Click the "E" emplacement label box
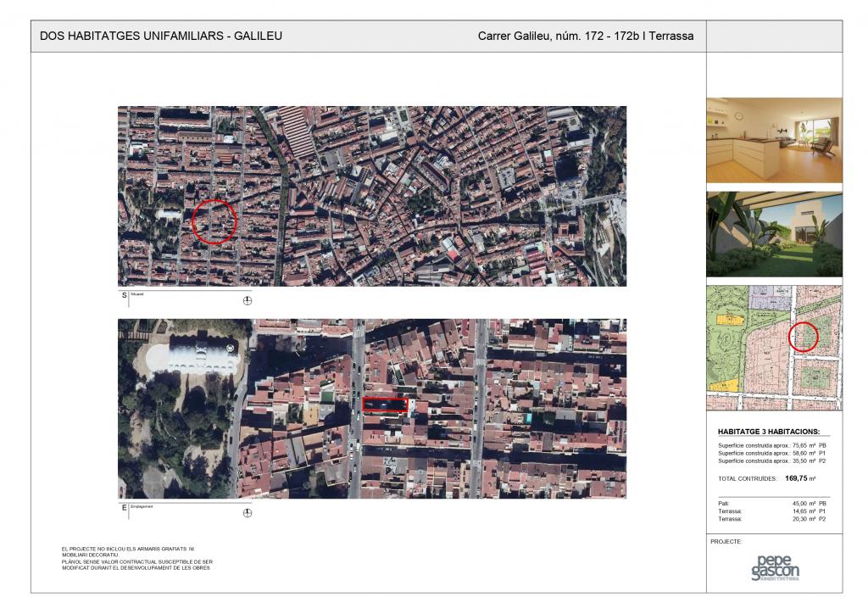The width and height of the screenshot is (868, 614). (x=124, y=507)
